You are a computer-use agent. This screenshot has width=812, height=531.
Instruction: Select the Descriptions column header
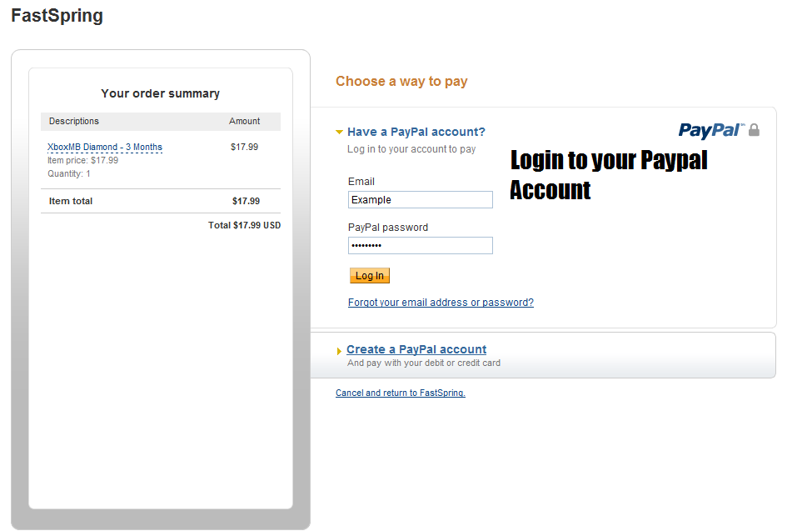pyautogui.click(x=74, y=122)
